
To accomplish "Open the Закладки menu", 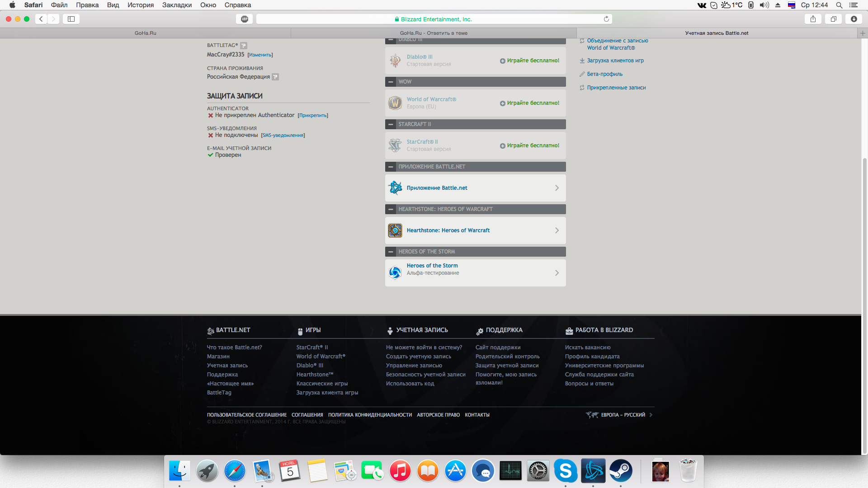I will tap(177, 5).
